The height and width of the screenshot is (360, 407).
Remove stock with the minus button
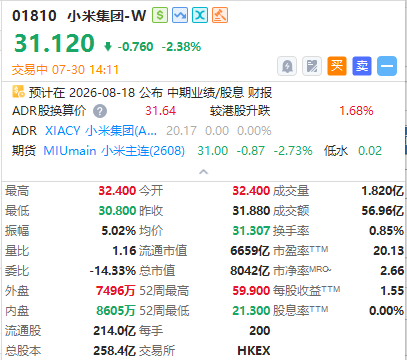pos(387,66)
